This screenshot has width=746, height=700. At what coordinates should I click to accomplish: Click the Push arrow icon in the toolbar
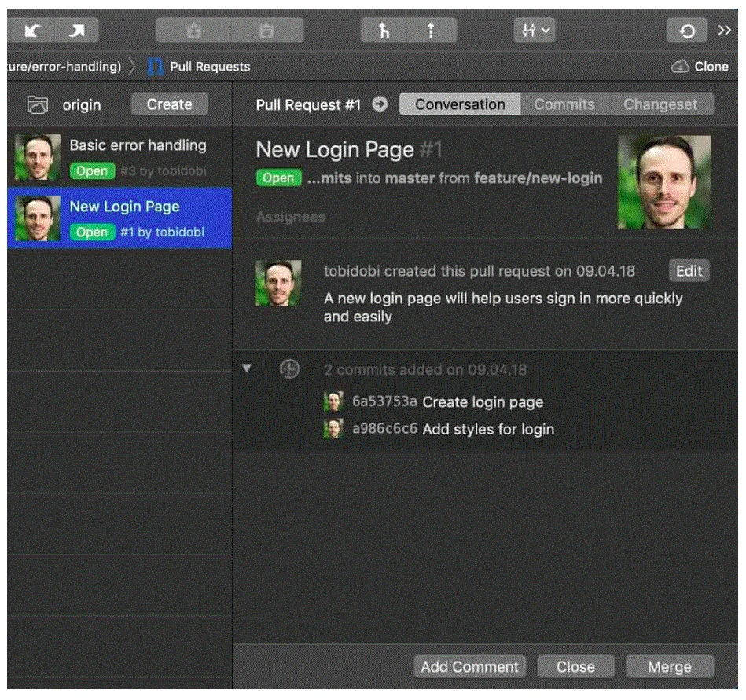point(76,31)
